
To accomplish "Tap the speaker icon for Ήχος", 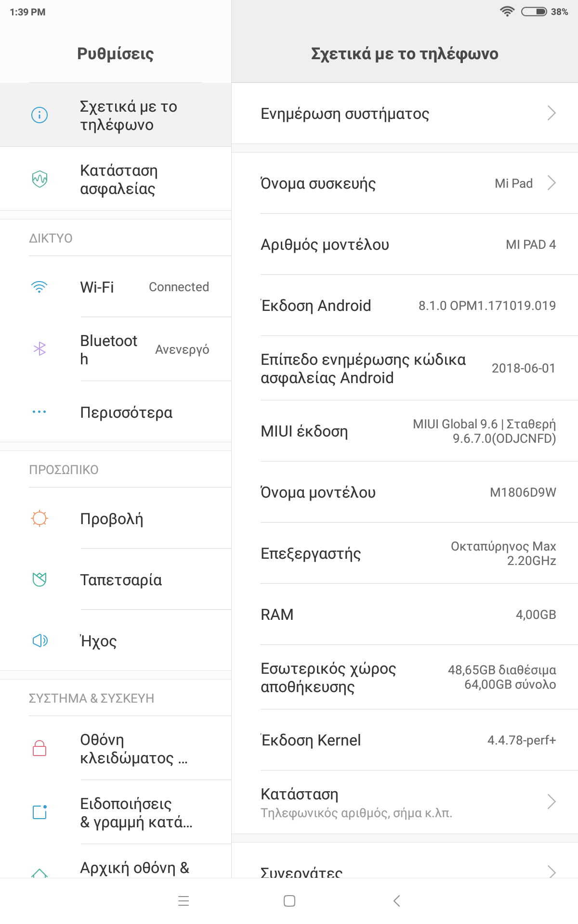I will tap(39, 641).
